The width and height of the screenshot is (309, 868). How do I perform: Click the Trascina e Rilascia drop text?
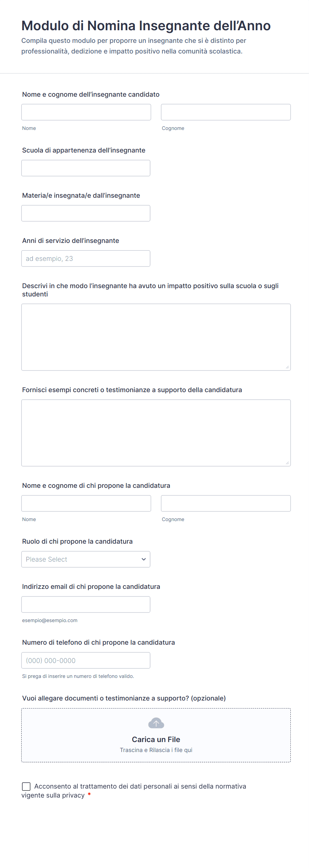tap(156, 750)
